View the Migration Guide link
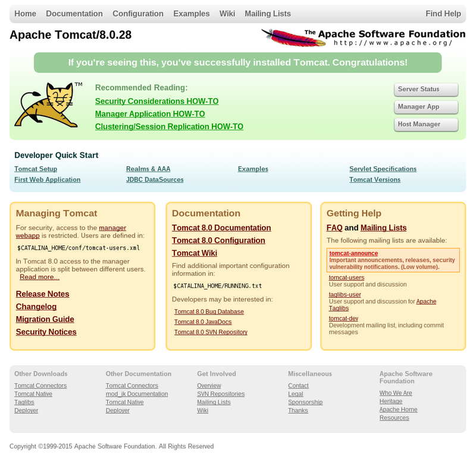 (x=45, y=319)
